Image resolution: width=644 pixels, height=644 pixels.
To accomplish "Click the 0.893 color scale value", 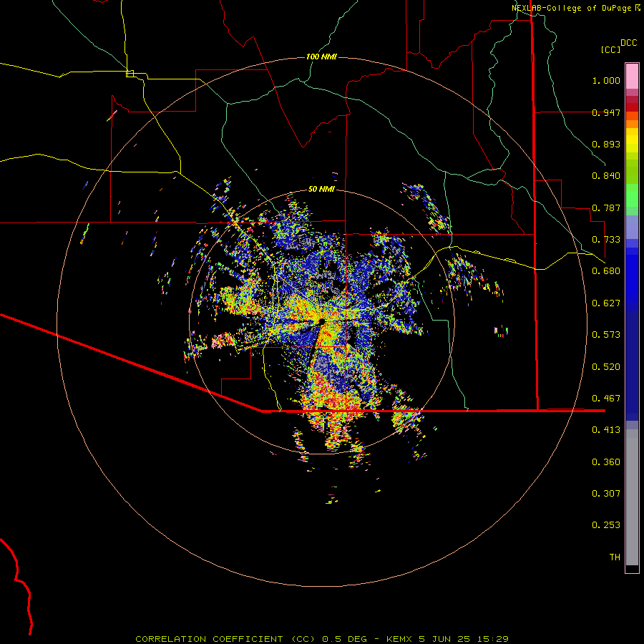I will pos(606,144).
